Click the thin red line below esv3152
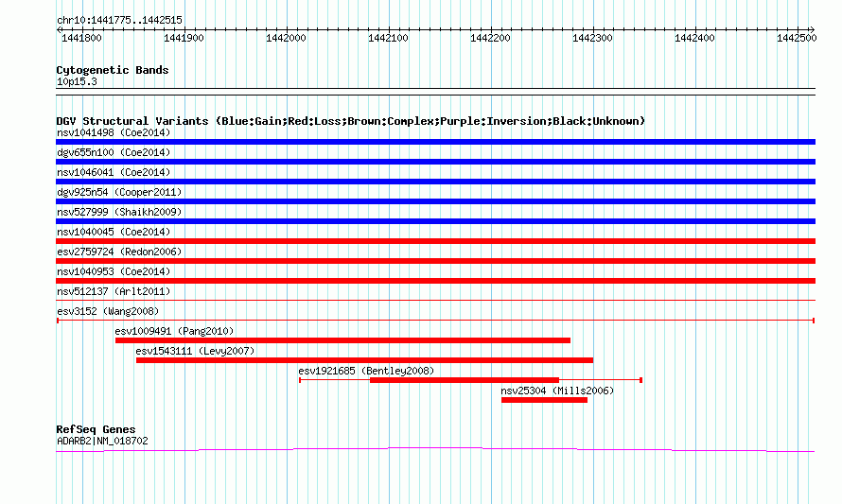 [x=435, y=321]
